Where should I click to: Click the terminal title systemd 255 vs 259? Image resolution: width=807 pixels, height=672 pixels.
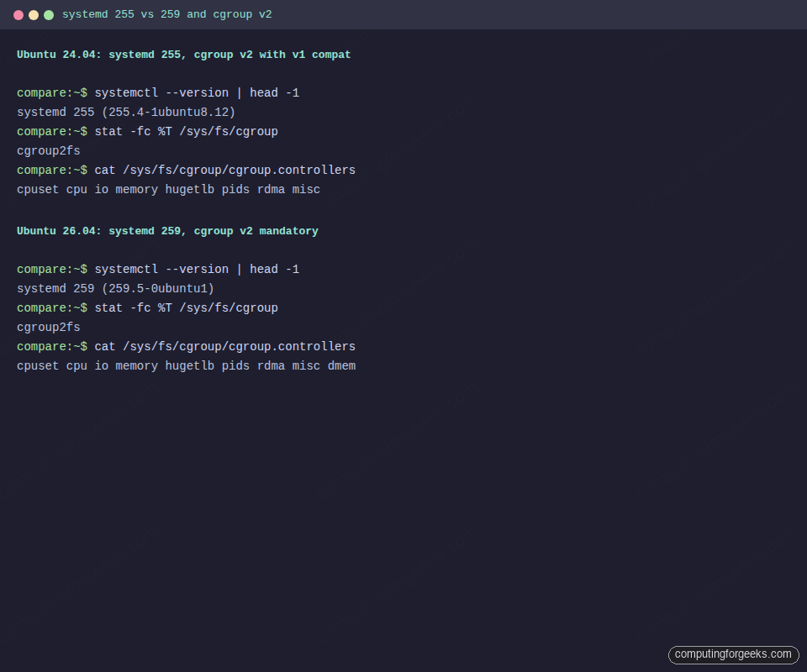(x=167, y=14)
